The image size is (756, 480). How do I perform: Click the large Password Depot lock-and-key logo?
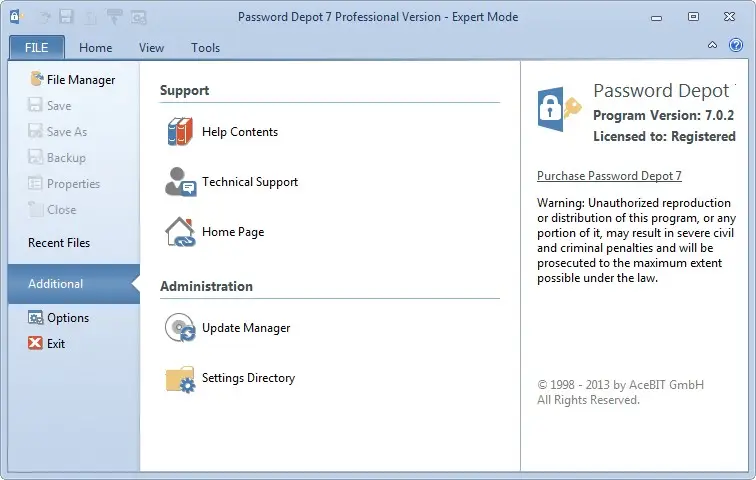pyautogui.click(x=559, y=109)
